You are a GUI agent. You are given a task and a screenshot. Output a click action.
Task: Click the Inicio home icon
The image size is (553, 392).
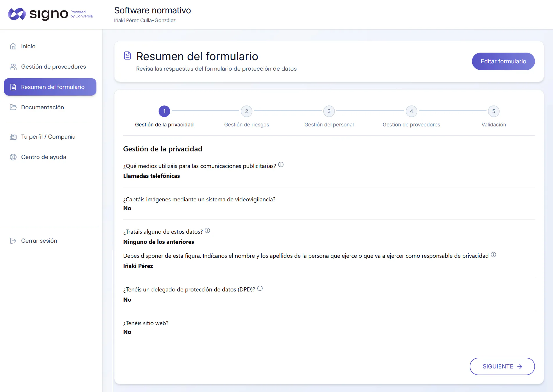(x=13, y=46)
